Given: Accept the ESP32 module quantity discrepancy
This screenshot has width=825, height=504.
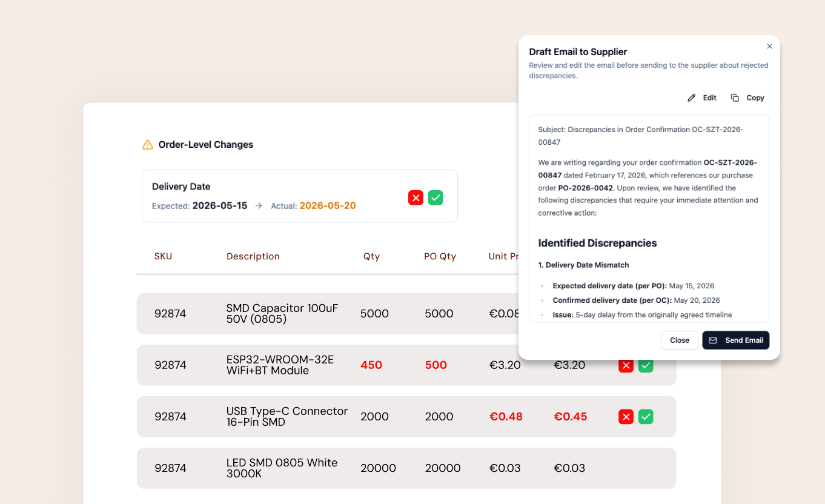Looking at the screenshot, I should (646, 365).
